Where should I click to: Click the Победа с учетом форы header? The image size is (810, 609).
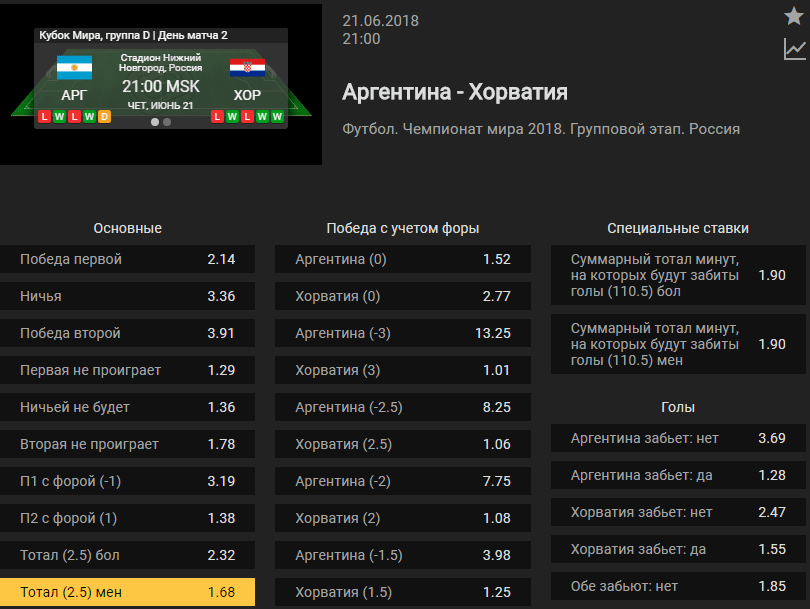click(x=403, y=228)
